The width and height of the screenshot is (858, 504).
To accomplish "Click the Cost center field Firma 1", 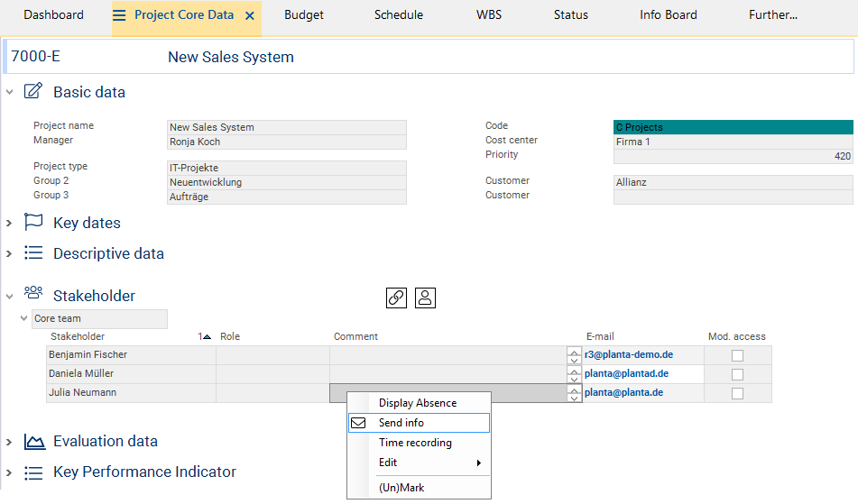I will click(733, 142).
